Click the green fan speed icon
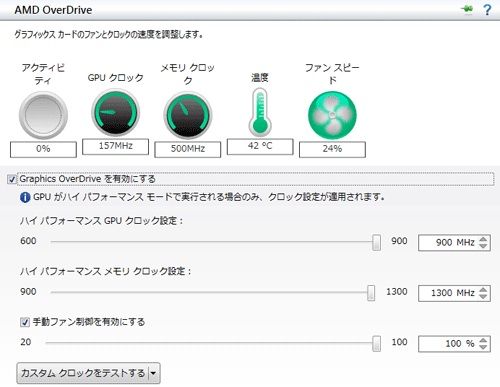500x387 pixels. 332,115
